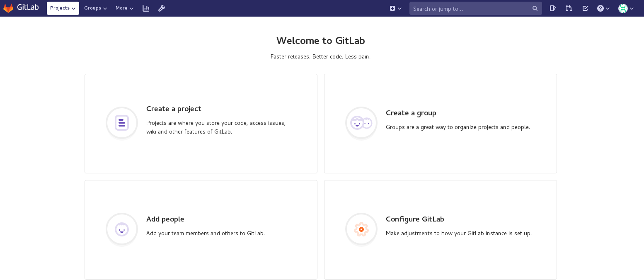644x280 pixels.
Task: Click the Configure GitLab heading
Action: (415, 219)
